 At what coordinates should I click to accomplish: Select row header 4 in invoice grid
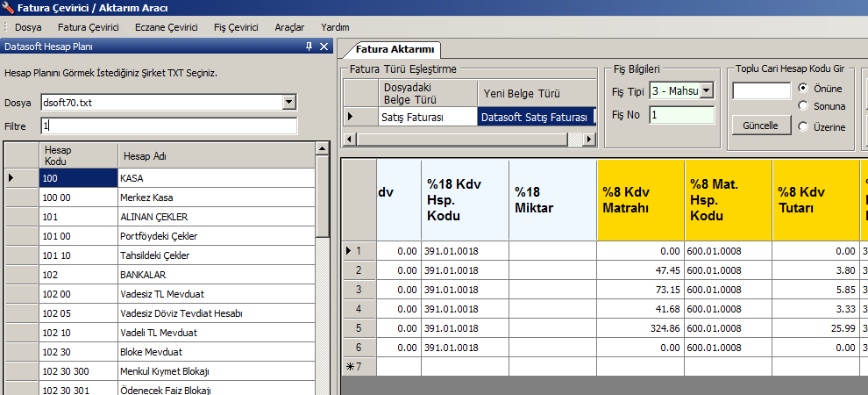click(359, 309)
